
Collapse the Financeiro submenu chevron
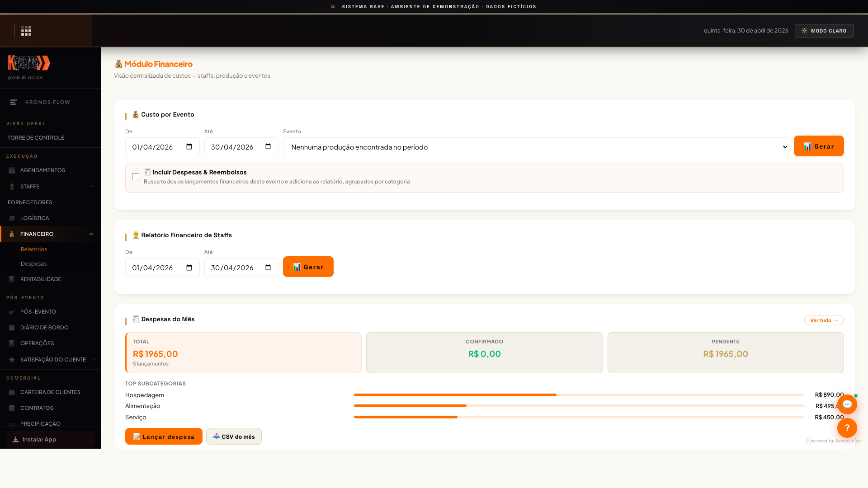91,234
